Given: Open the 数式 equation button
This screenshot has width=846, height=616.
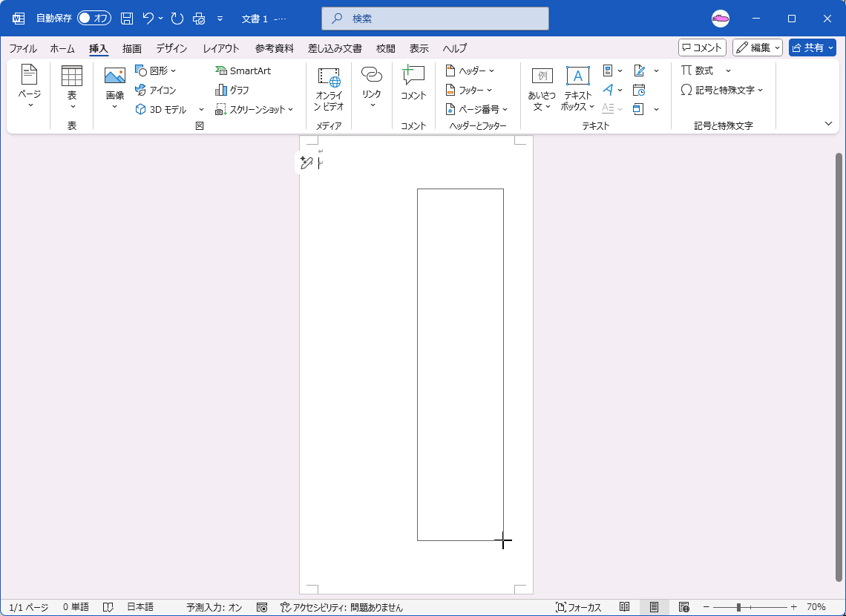Looking at the screenshot, I should (697, 71).
